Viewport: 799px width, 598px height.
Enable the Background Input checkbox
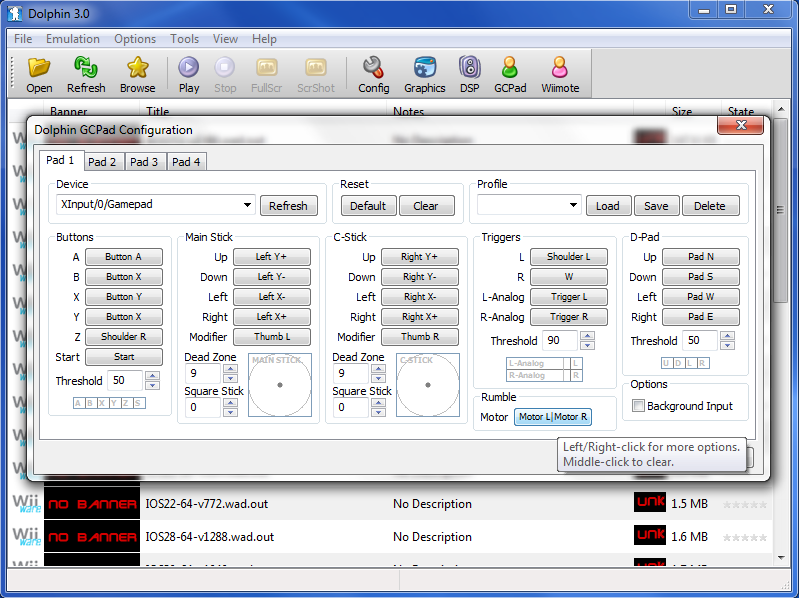coord(638,406)
